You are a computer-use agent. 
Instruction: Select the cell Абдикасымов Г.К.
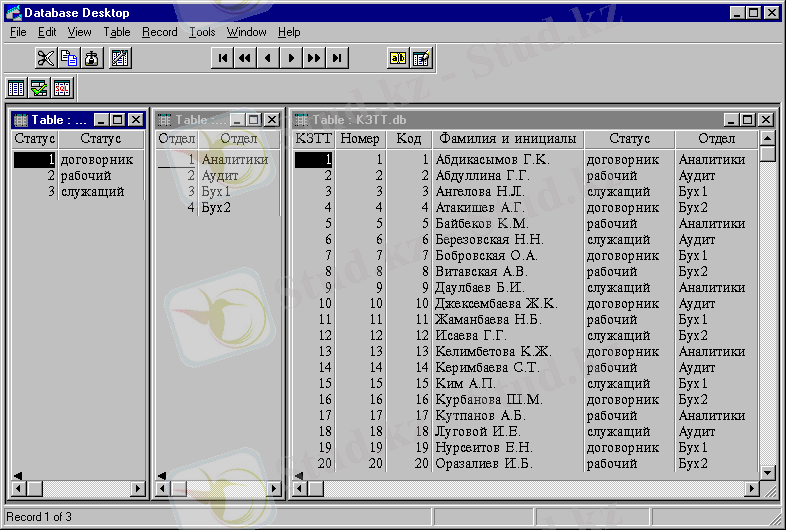click(492, 159)
